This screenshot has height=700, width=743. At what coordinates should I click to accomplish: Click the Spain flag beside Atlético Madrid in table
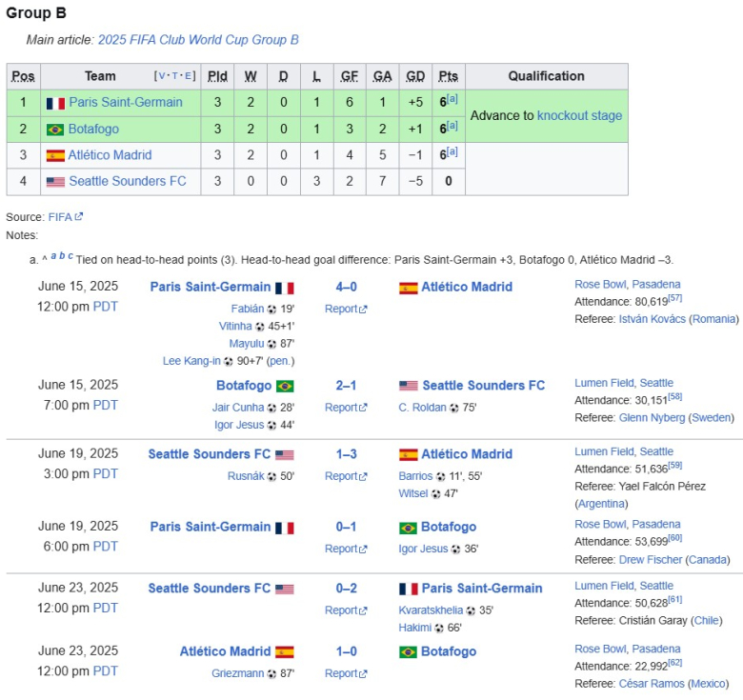point(55,156)
